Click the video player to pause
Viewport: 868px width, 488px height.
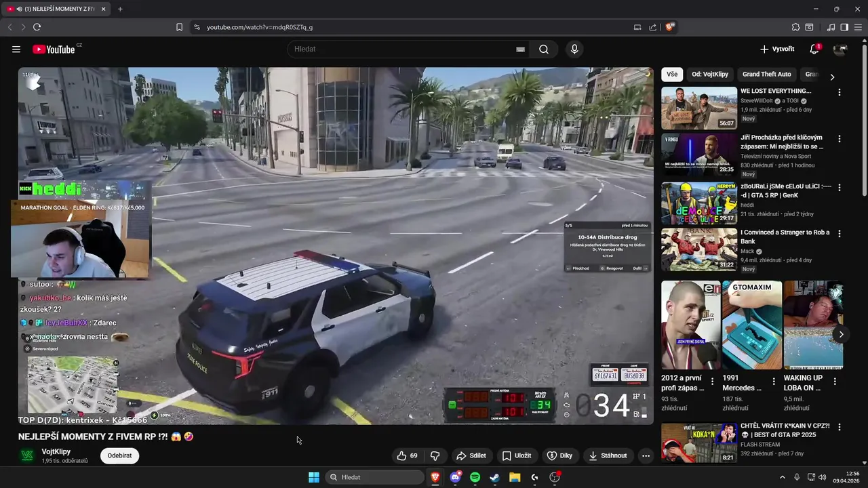(x=336, y=246)
